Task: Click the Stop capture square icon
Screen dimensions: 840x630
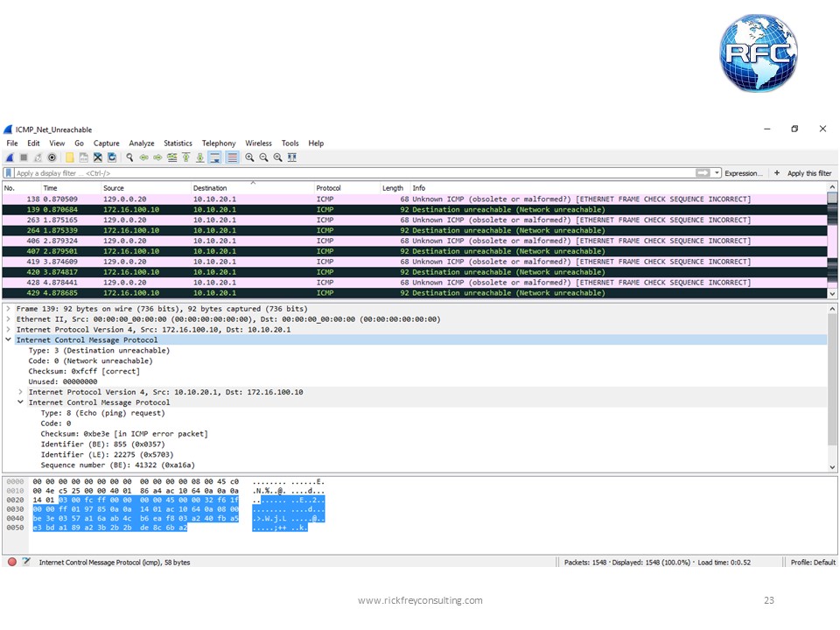Action: pos(24,157)
